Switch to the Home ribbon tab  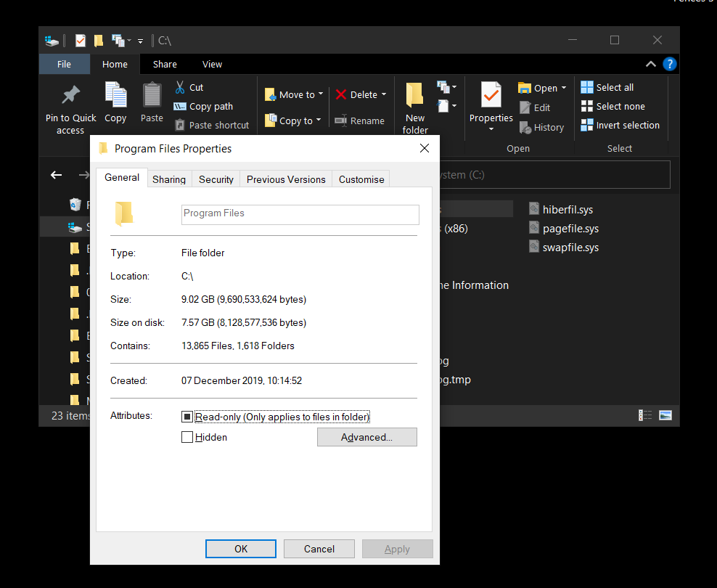[115, 65]
